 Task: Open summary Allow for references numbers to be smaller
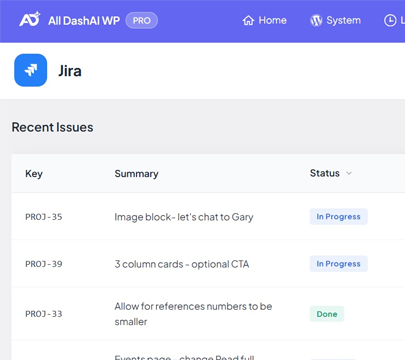point(193,314)
